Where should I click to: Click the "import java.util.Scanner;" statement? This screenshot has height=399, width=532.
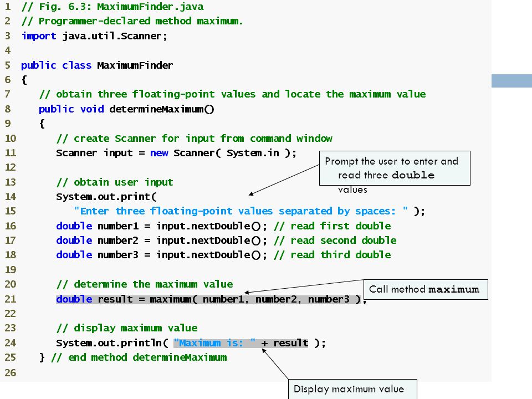coord(94,36)
